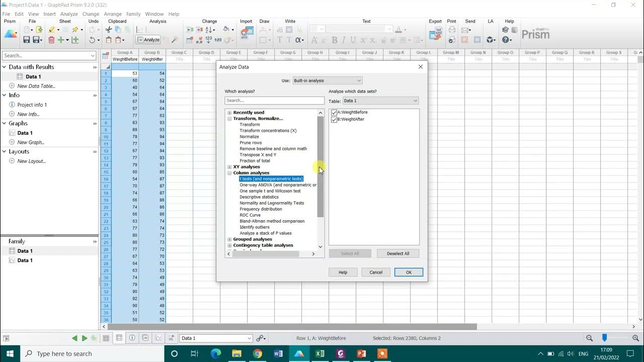This screenshot has width=644, height=362.
Task: Click the green previous sheet arrow
Action: pos(75,338)
